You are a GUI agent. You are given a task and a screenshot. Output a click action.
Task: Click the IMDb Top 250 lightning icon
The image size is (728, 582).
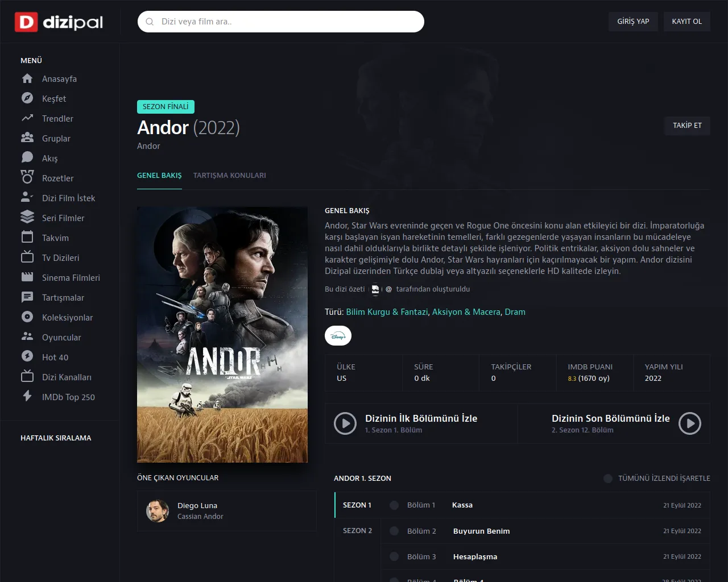click(27, 396)
